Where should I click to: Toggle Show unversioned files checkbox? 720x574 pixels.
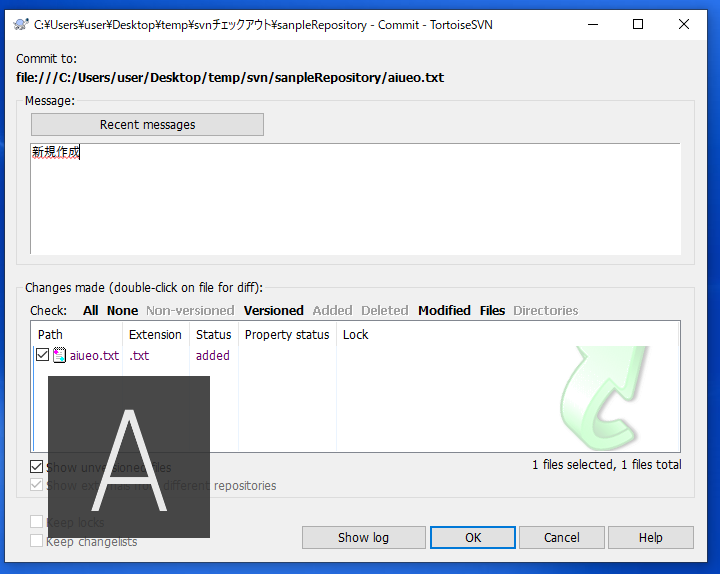[36, 467]
